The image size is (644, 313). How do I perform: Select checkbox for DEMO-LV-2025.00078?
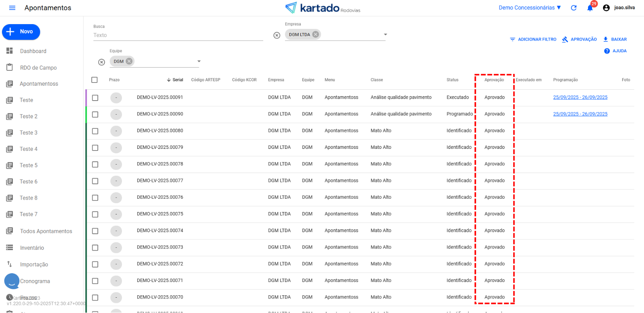click(95, 165)
